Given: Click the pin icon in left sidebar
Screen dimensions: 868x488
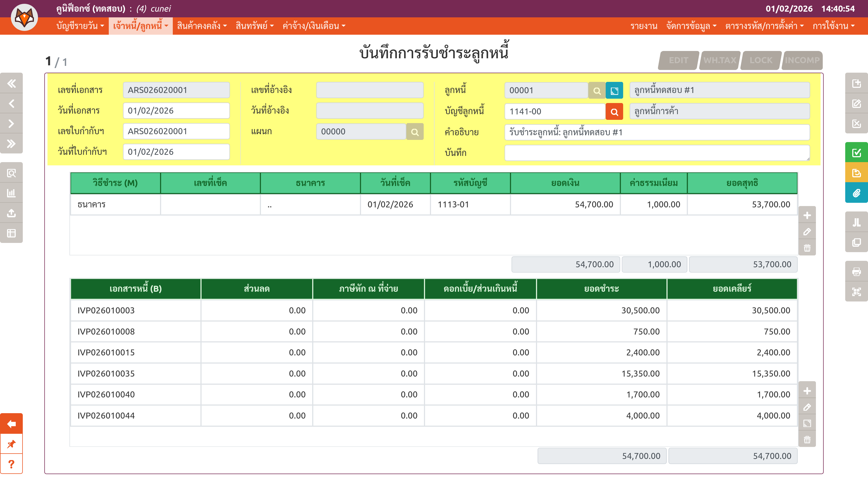Looking at the screenshot, I should coord(11,444).
